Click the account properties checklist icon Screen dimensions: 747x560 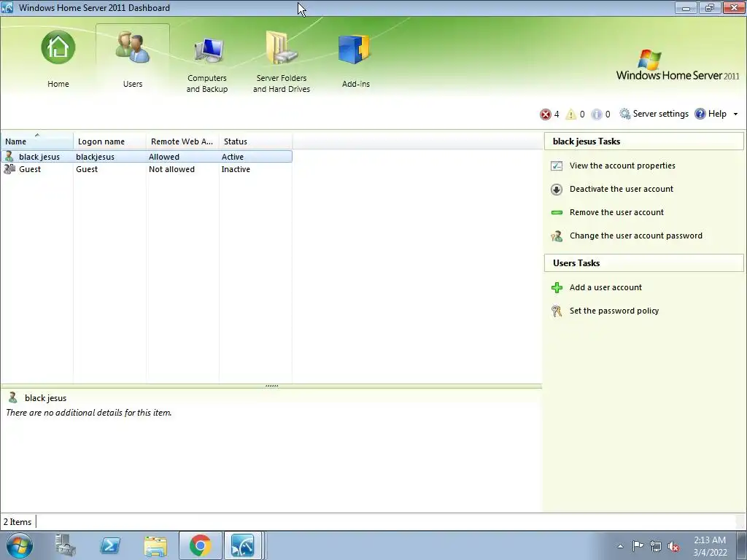coord(557,166)
